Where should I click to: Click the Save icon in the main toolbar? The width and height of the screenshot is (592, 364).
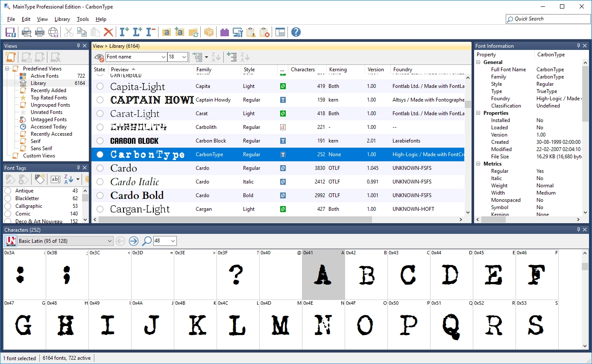pos(11,32)
